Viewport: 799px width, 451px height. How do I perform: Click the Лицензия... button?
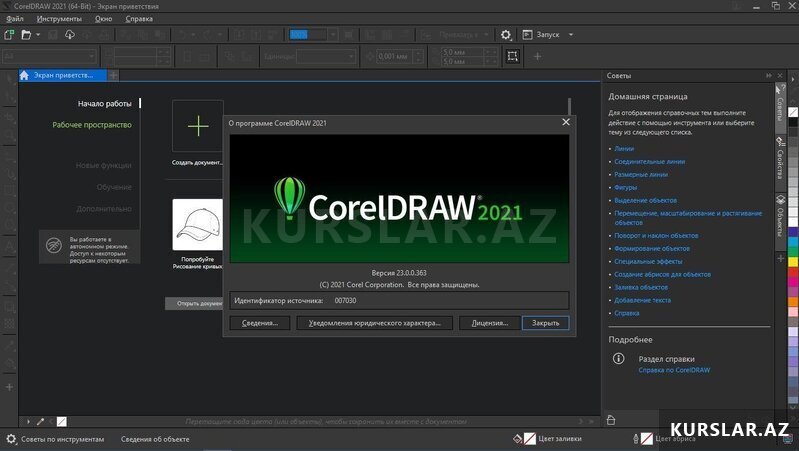490,323
